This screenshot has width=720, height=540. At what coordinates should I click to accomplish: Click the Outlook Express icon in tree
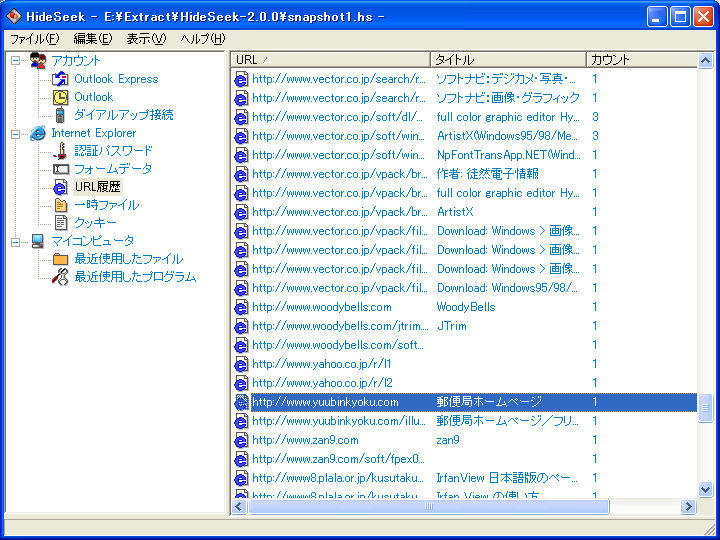click(60, 79)
